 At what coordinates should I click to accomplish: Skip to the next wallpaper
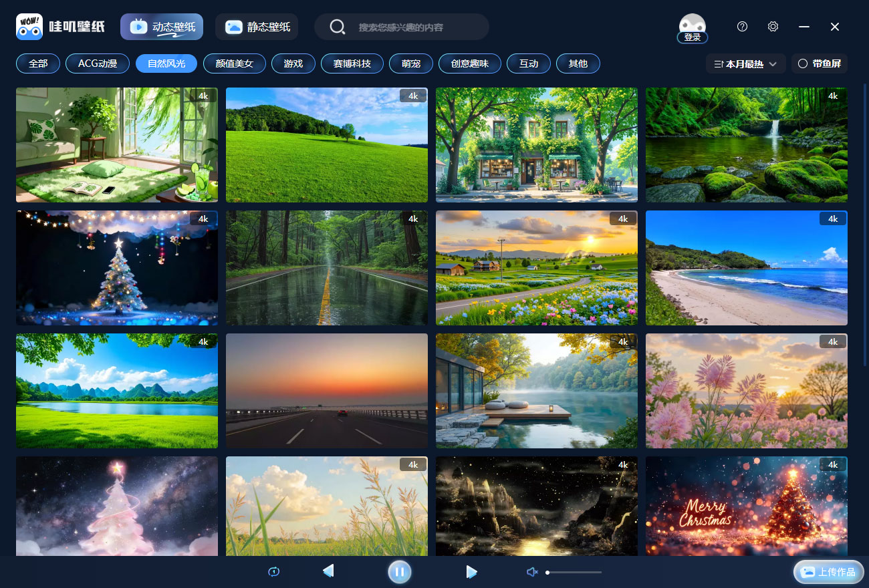(x=471, y=571)
